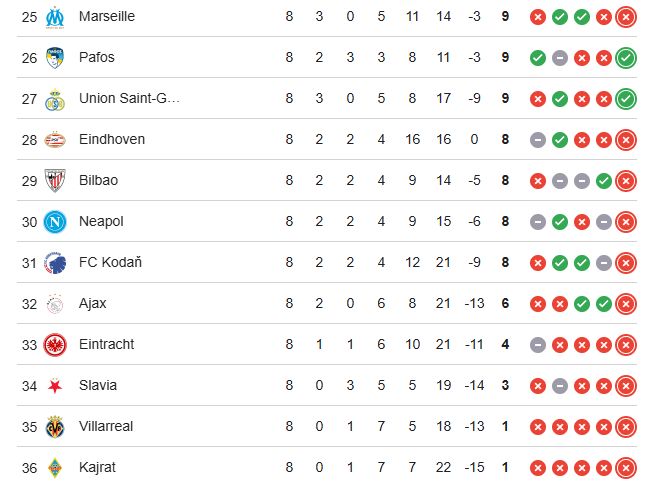Click the Neapol club crest icon
This screenshot has width=650, height=493.
(x=54, y=222)
